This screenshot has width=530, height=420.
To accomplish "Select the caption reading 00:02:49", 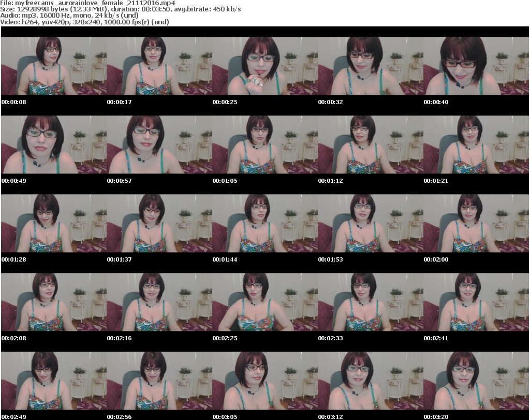I will coord(14,417).
